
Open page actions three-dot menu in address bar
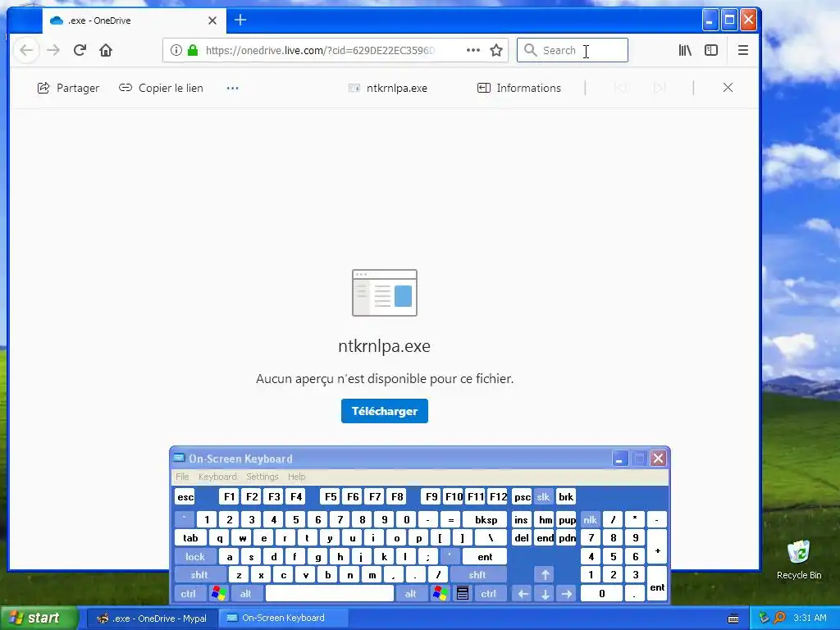point(473,50)
